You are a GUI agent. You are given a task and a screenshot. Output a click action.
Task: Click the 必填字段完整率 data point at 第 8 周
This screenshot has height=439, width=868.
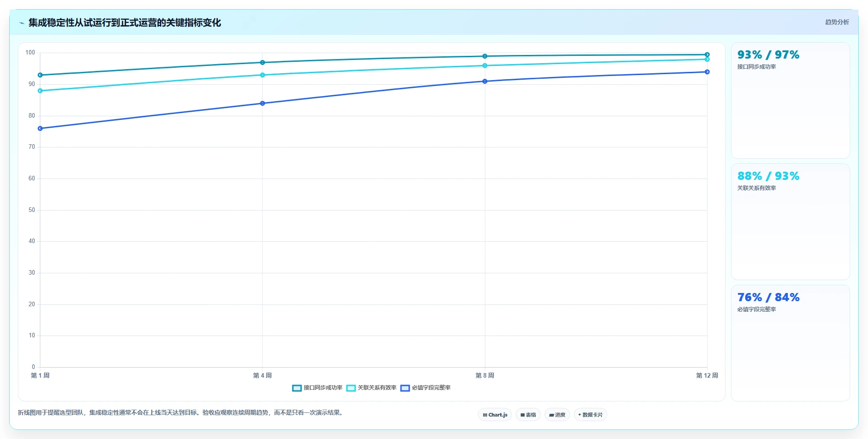pyautogui.click(x=485, y=81)
